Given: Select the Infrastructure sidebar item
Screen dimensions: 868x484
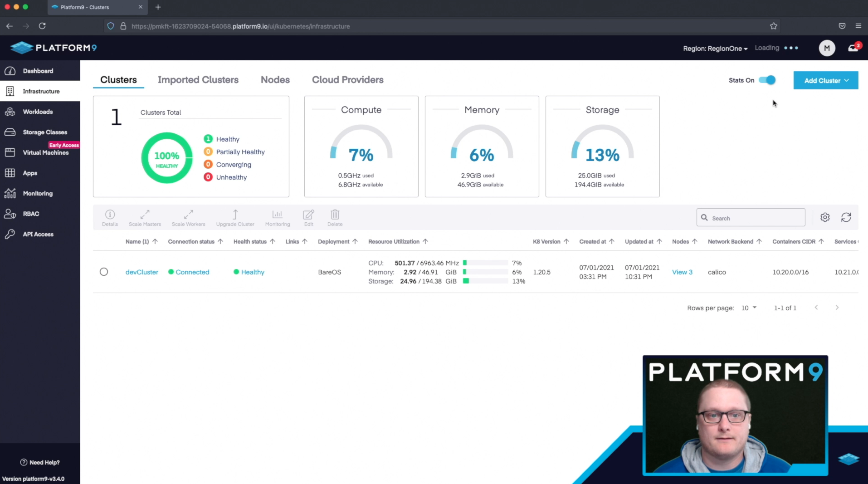Looking at the screenshot, I should tap(40, 91).
